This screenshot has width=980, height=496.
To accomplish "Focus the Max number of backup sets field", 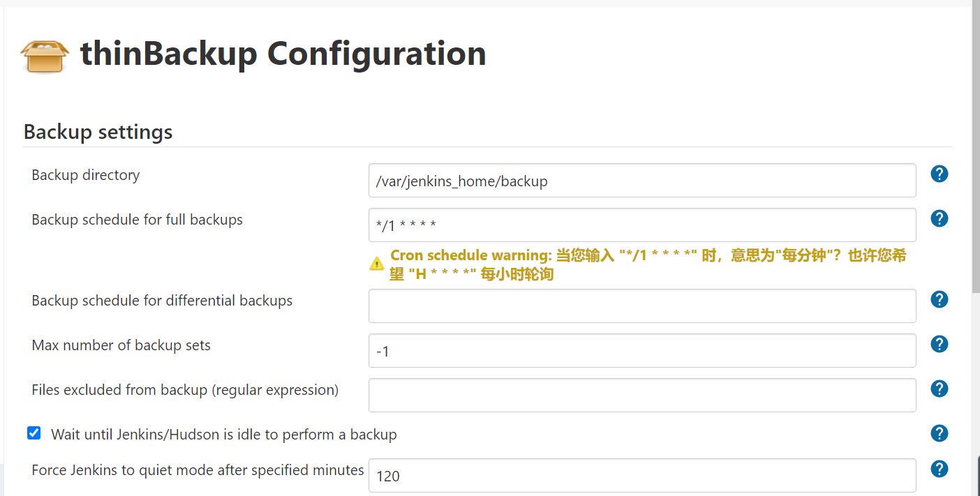I will point(642,351).
